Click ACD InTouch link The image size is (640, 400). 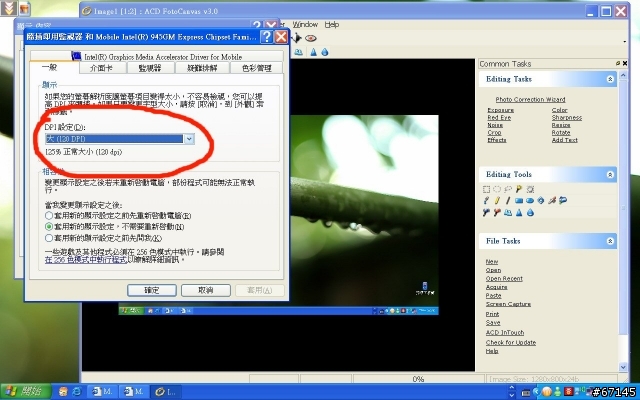[505, 333]
